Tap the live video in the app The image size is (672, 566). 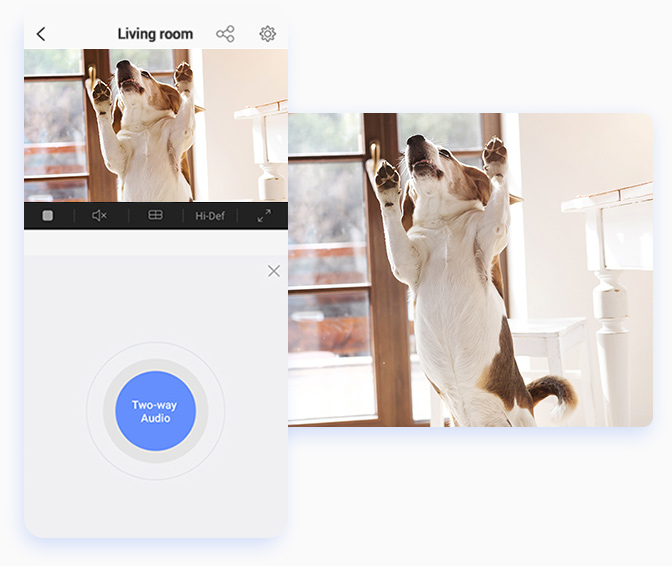tap(156, 125)
